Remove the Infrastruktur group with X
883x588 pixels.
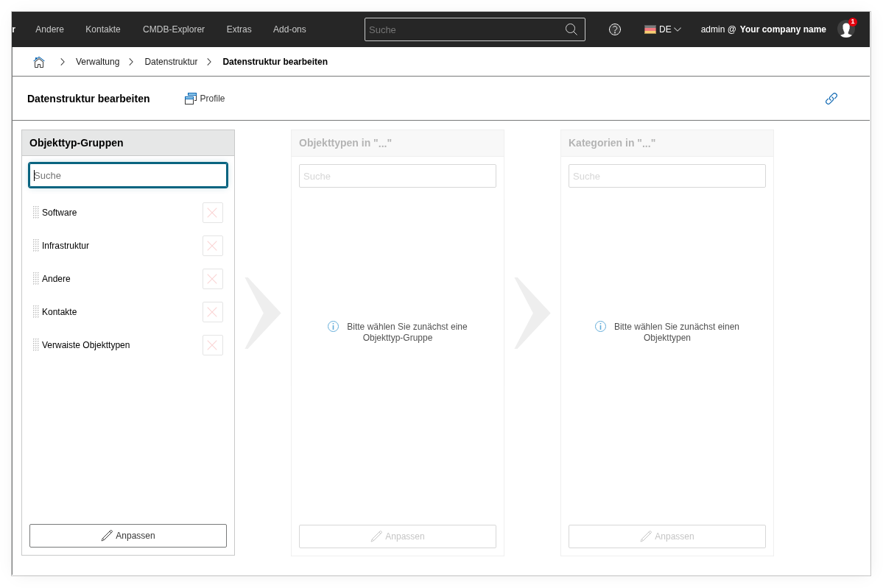pyautogui.click(x=212, y=246)
